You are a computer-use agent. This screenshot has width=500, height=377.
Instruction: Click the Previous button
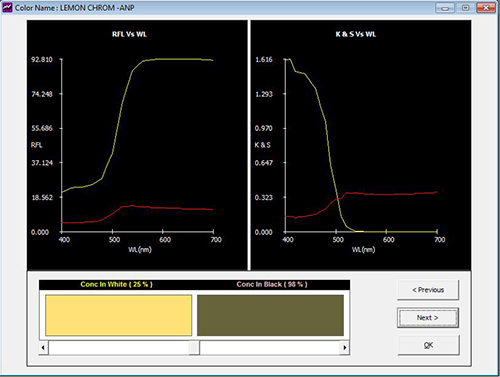click(428, 290)
